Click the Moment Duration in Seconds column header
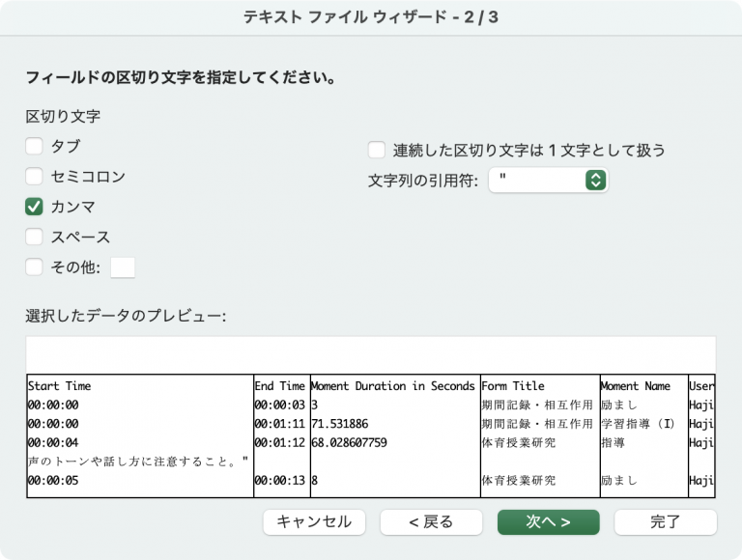The image size is (742, 560). coord(393,386)
